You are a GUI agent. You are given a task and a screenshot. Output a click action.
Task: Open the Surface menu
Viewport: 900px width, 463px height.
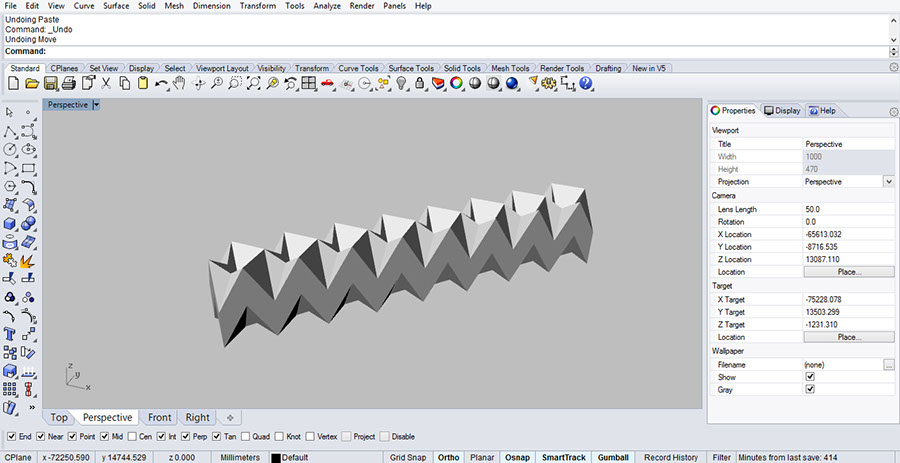116,6
